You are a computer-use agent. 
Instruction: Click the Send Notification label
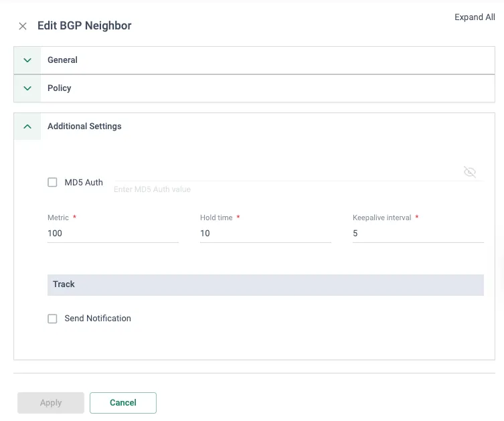[98, 319]
